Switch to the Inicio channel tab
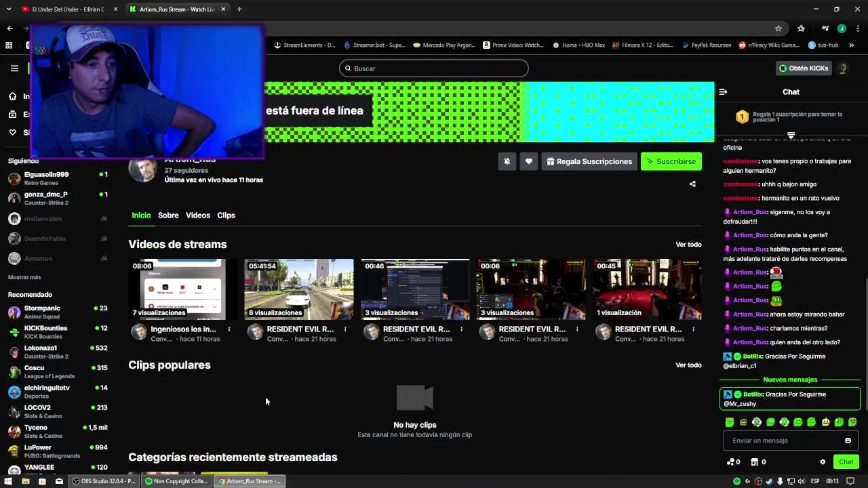 point(141,216)
